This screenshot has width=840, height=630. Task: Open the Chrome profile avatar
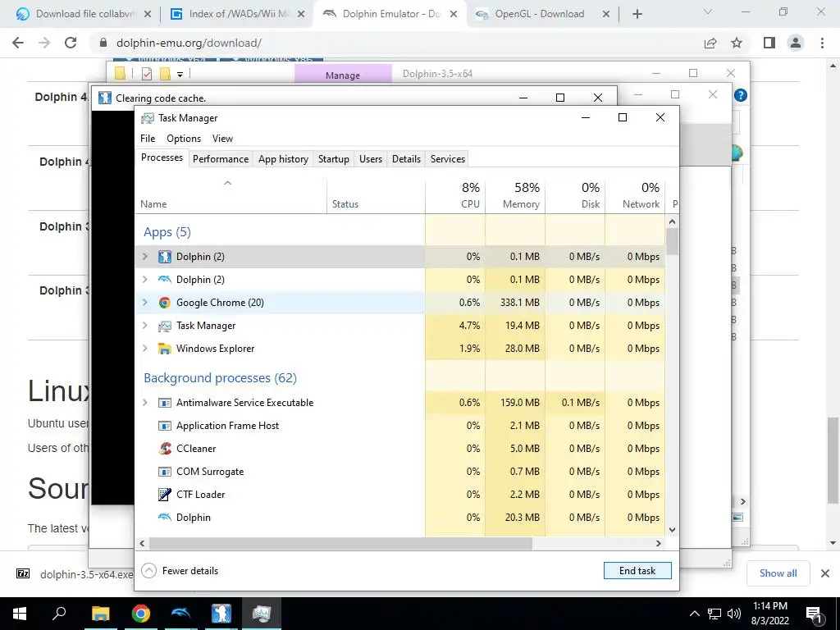[796, 43]
